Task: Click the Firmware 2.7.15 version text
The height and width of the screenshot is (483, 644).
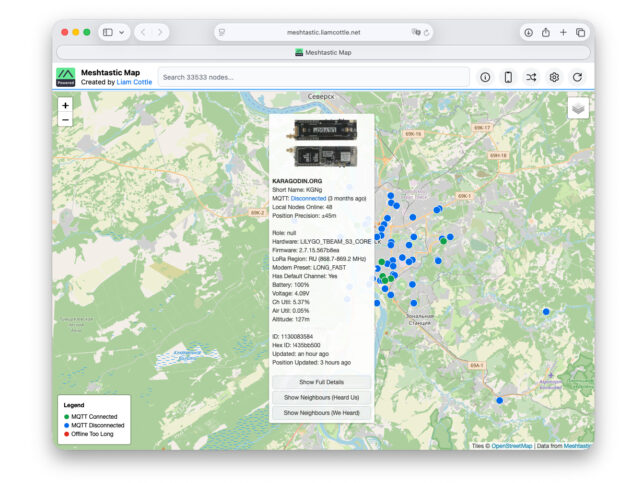Action: pyautogui.click(x=306, y=250)
